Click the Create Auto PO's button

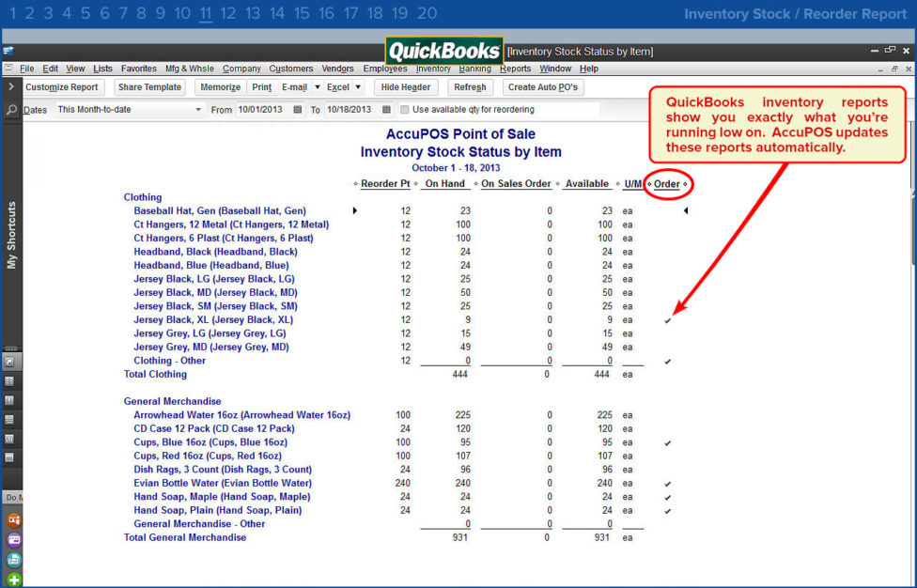[543, 87]
